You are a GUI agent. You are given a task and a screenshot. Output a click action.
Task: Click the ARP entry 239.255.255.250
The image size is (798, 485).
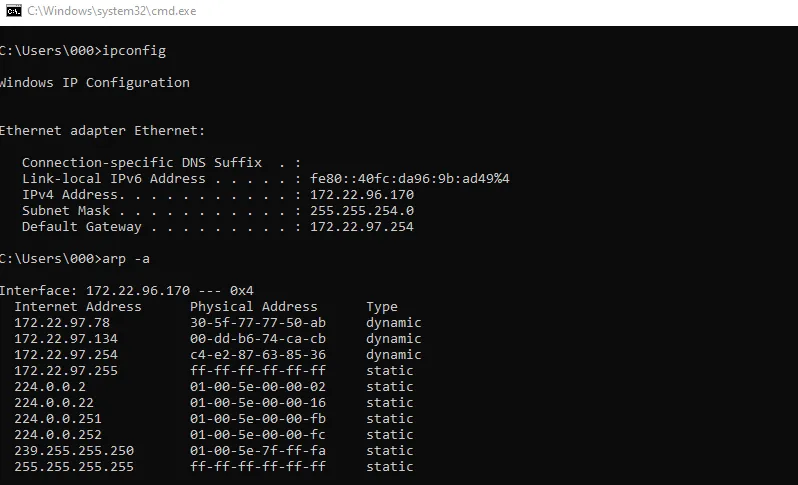click(74, 450)
